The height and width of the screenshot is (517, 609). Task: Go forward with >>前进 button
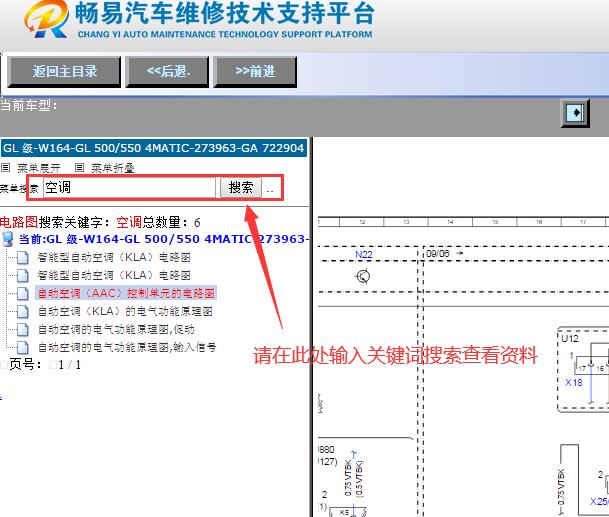tap(255, 71)
